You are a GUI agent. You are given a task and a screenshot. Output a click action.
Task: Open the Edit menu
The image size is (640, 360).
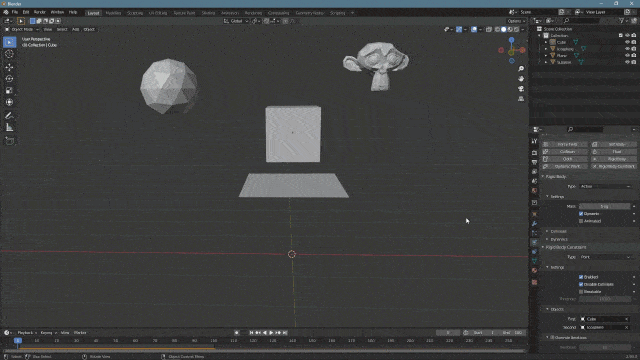coord(26,12)
